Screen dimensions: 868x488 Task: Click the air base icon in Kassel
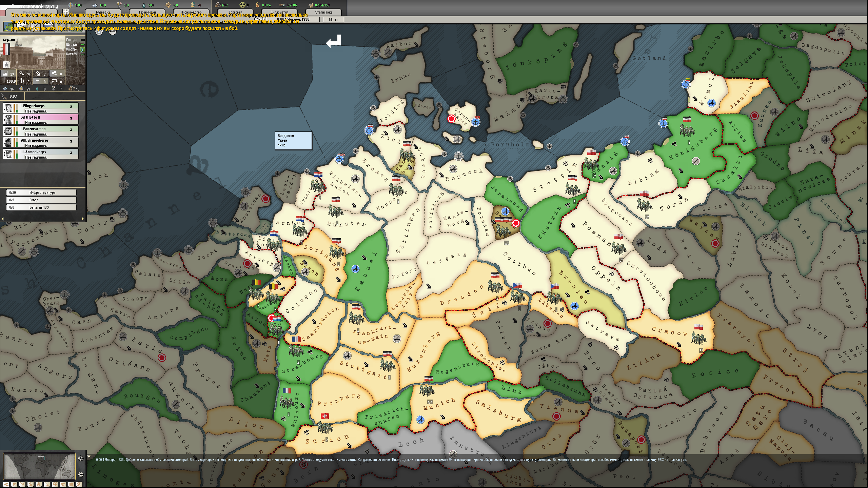355,269
